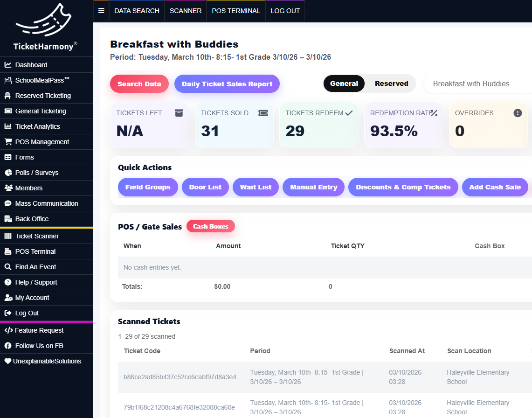The width and height of the screenshot is (532, 418).
Task: Click the SchoolMealPass sidebar icon
Action: [x=8, y=80]
